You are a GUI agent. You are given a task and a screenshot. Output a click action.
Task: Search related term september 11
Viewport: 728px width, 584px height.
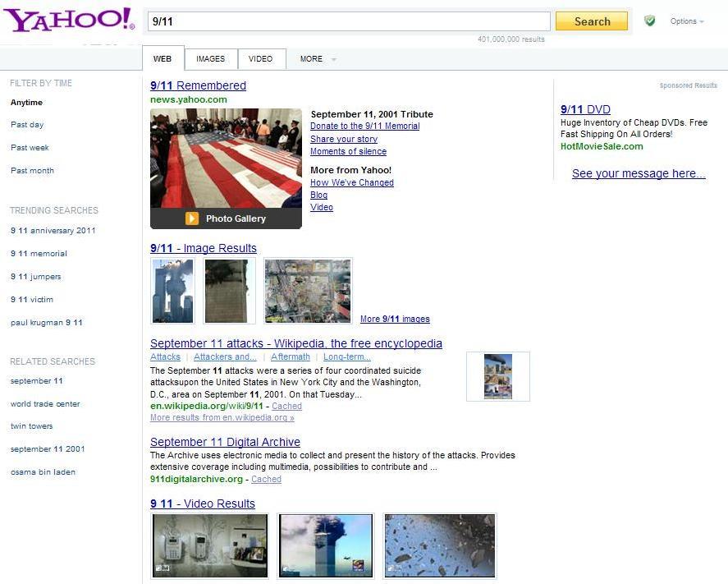(36, 381)
